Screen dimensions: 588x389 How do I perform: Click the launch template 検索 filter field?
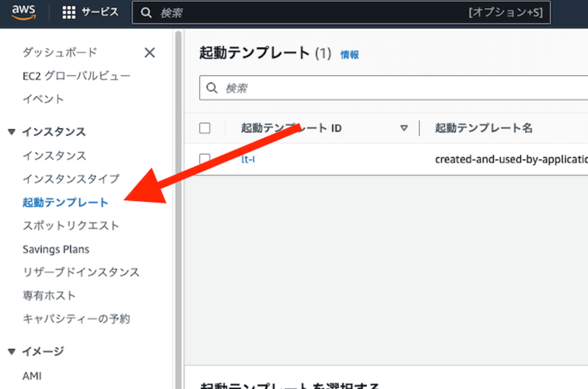click(x=394, y=88)
